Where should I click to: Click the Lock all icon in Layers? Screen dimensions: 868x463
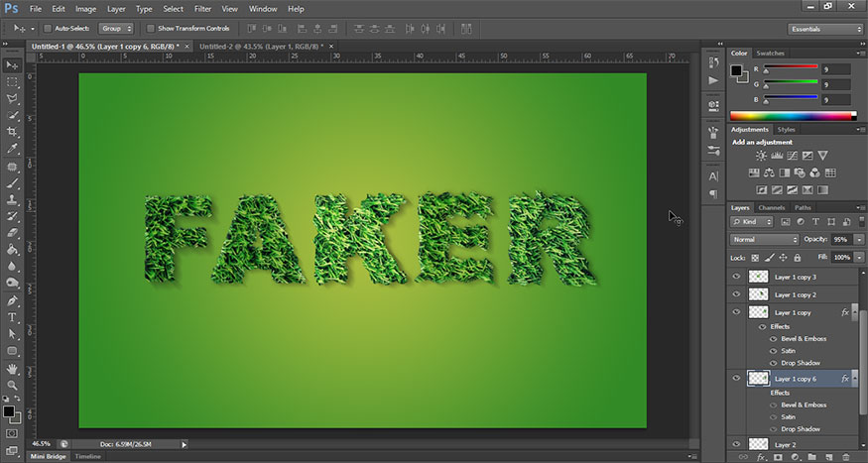(x=798, y=258)
